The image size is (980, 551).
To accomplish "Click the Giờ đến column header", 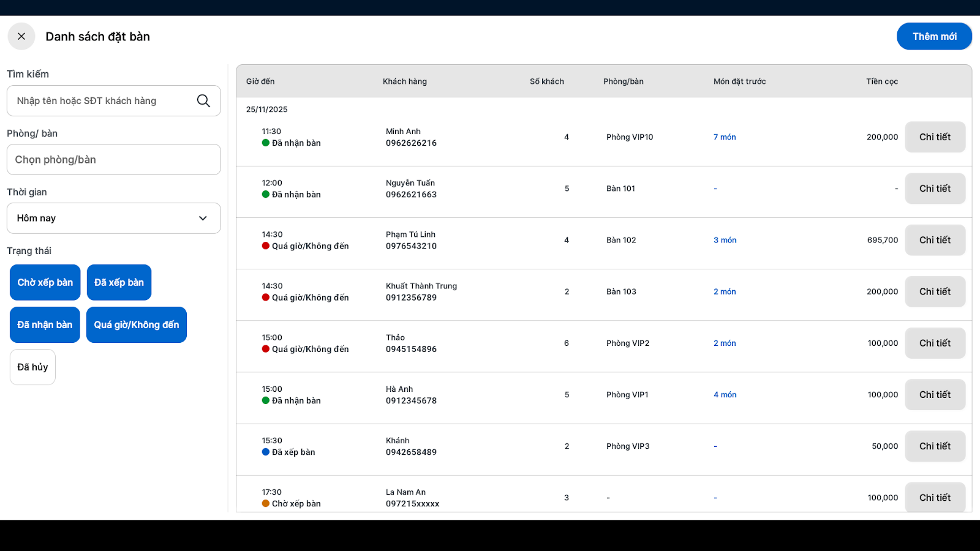I will (260, 81).
